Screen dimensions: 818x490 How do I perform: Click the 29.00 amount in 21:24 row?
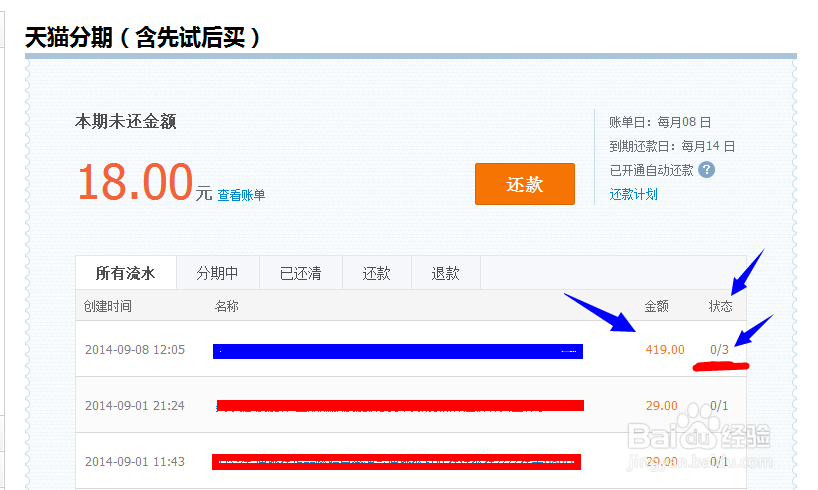point(661,405)
